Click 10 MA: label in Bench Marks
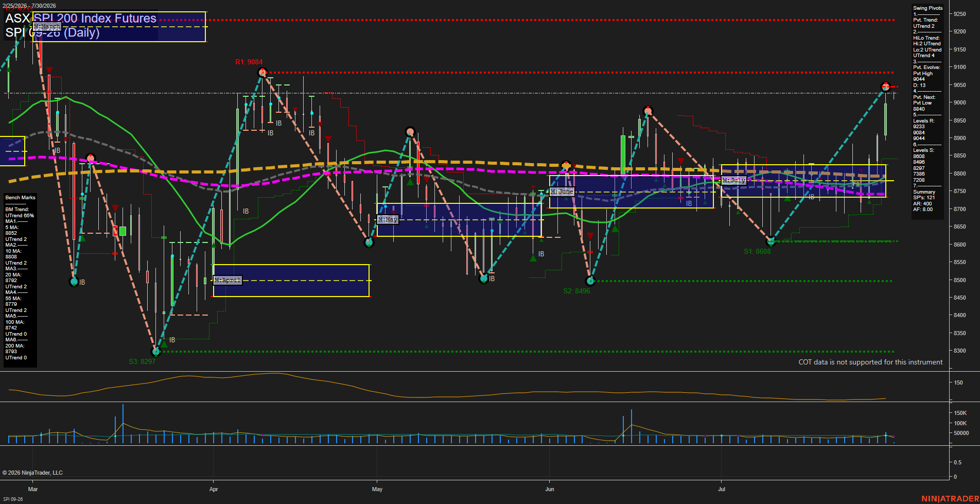 (13, 251)
